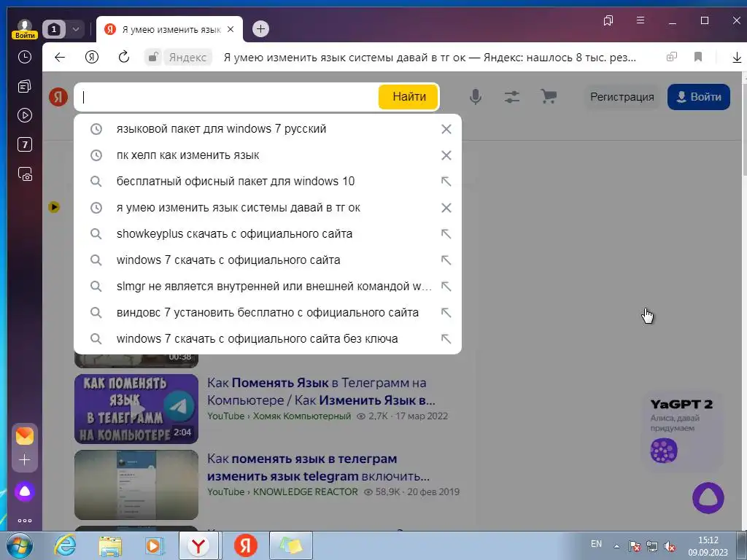This screenshot has width=747, height=560.
Task: Select suggestion 'showkeyplus скачать с официального сайта'
Action: click(268, 234)
